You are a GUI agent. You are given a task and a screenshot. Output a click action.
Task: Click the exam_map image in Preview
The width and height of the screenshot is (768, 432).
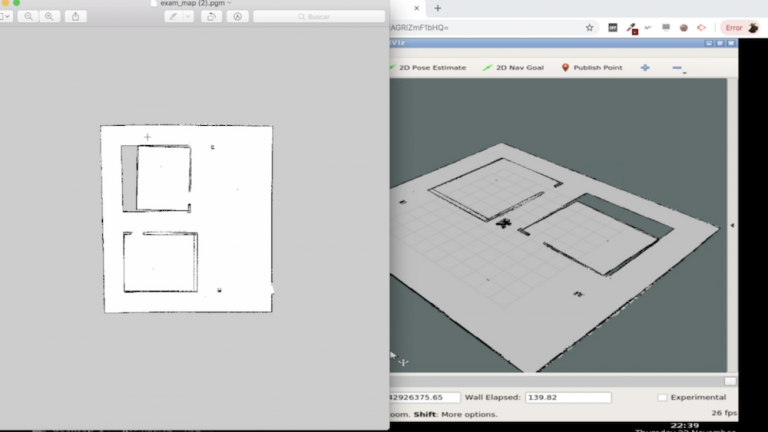[x=187, y=218]
